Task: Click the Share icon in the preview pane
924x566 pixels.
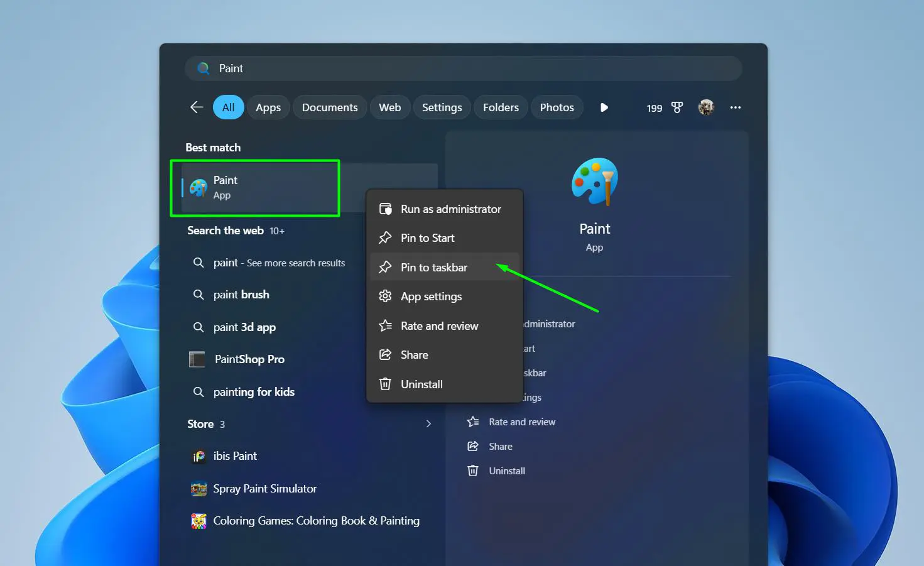Action: [x=473, y=446]
